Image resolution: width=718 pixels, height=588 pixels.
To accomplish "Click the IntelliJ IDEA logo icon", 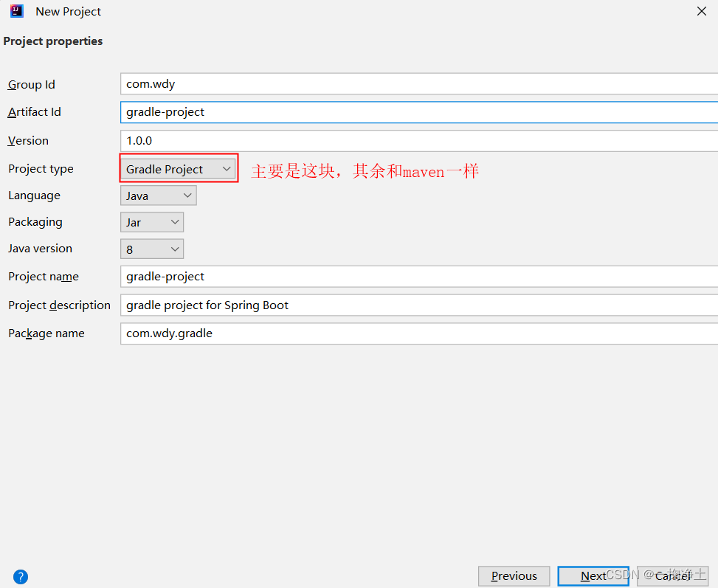I will pyautogui.click(x=16, y=11).
